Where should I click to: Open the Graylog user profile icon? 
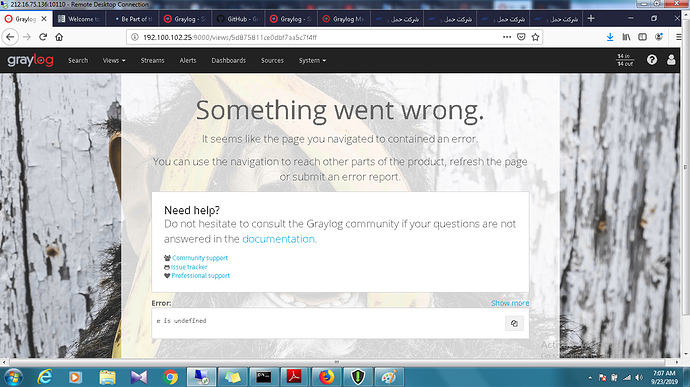[671, 60]
